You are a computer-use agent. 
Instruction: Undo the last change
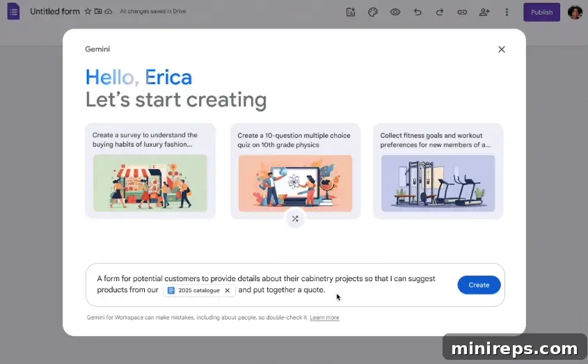pos(418,12)
